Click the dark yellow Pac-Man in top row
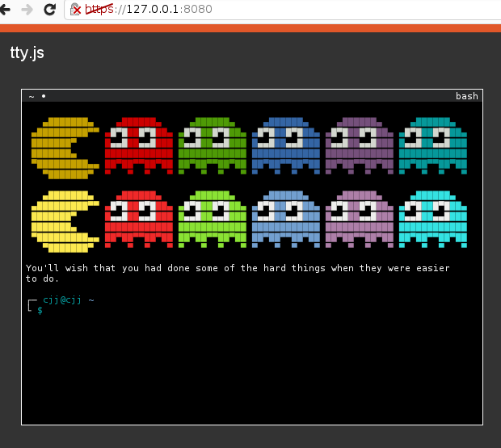Viewport: 501px width, 448px height. tap(65, 148)
